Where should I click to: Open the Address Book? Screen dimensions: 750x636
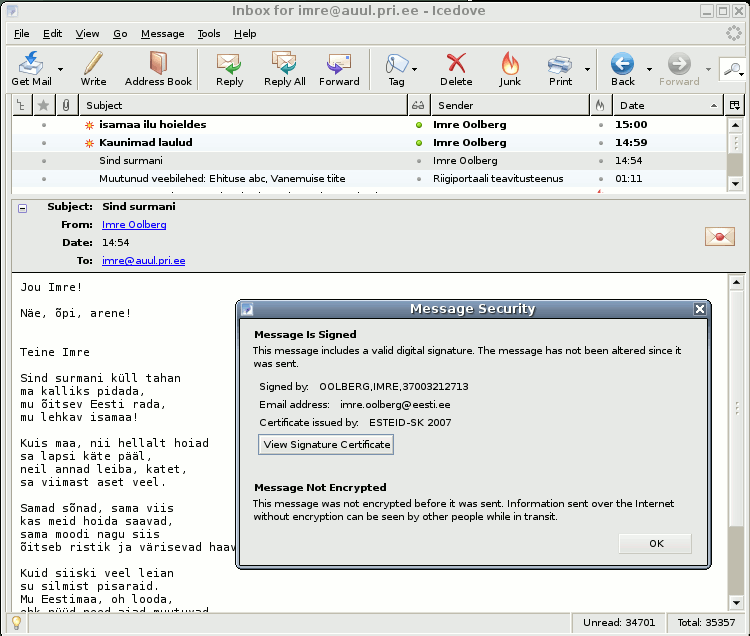click(x=158, y=69)
